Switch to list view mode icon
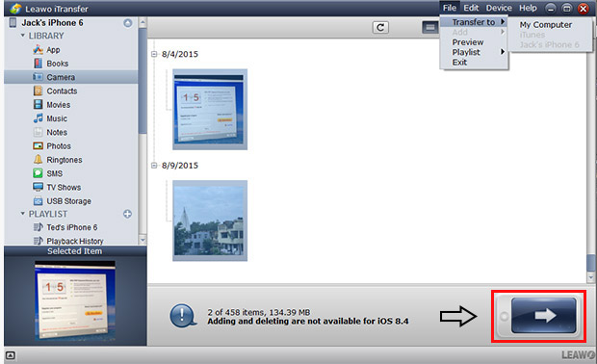 click(430, 27)
